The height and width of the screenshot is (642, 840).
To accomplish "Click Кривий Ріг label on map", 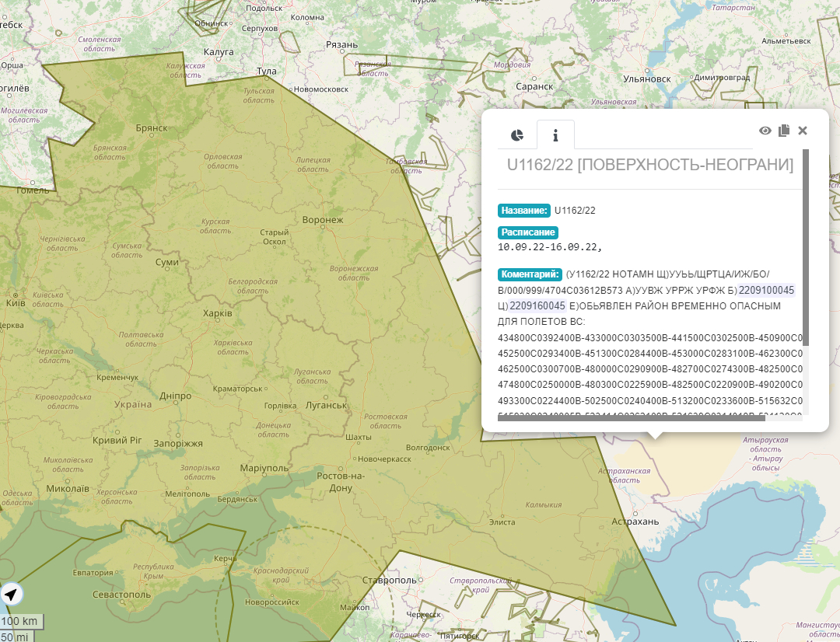I will coord(117,441).
